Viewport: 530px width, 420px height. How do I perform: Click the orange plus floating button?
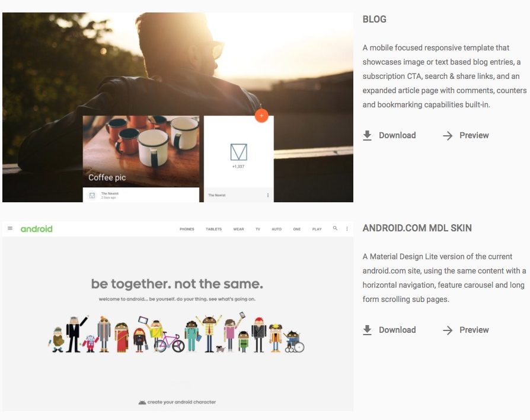coord(261,116)
